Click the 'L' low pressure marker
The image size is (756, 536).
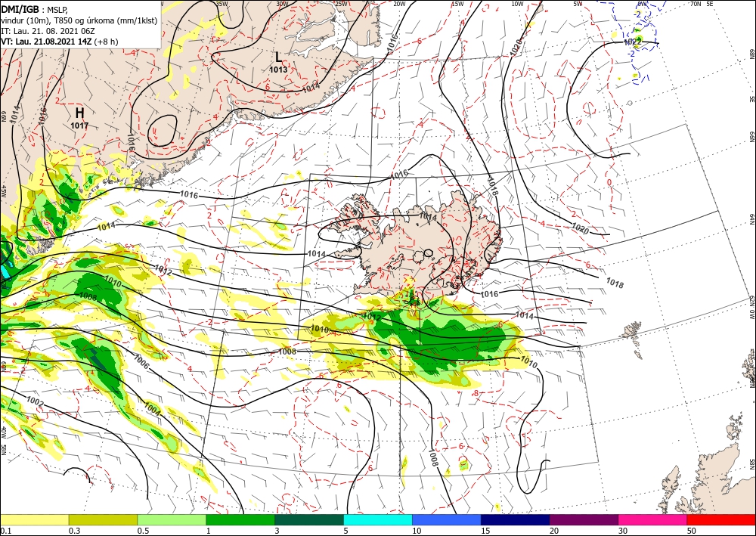coord(279,57)
